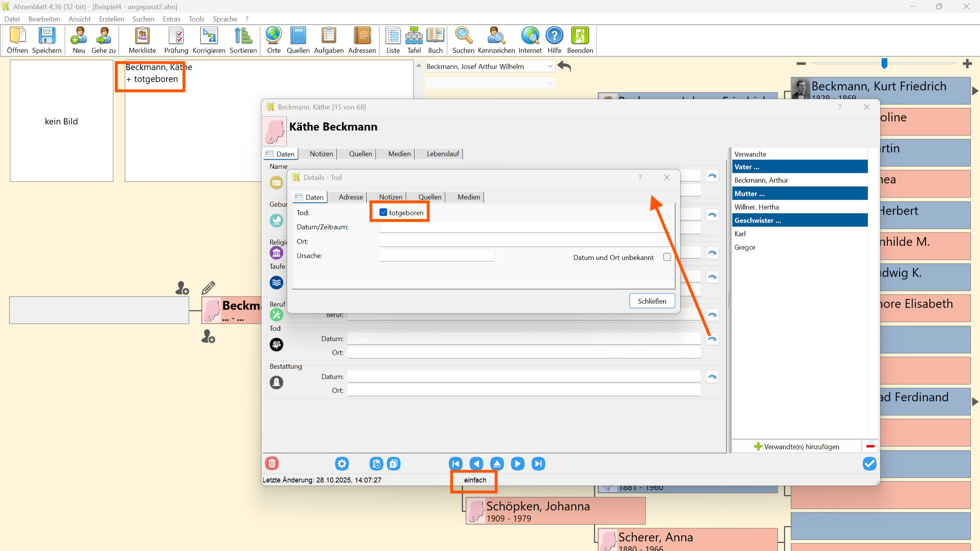
Task: Click the Schließen button
Action: [x=652, y=301]
